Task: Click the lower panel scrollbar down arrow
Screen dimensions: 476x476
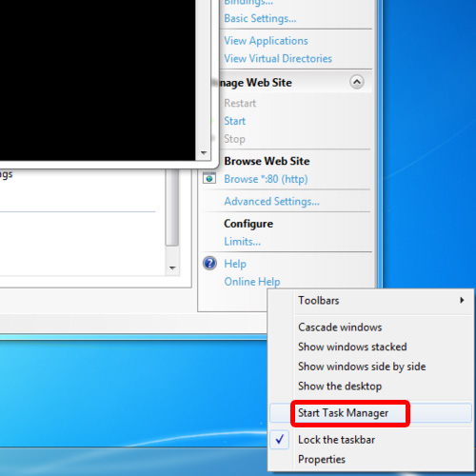Action: tap(172, 268)
